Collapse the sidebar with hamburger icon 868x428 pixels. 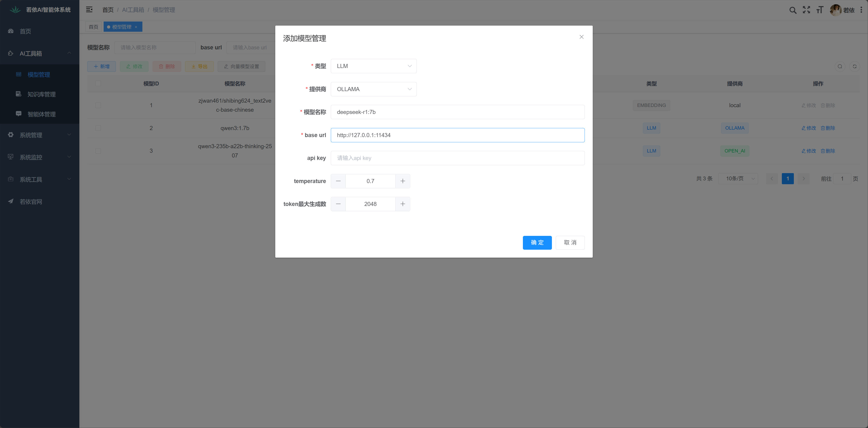(89, 10)
